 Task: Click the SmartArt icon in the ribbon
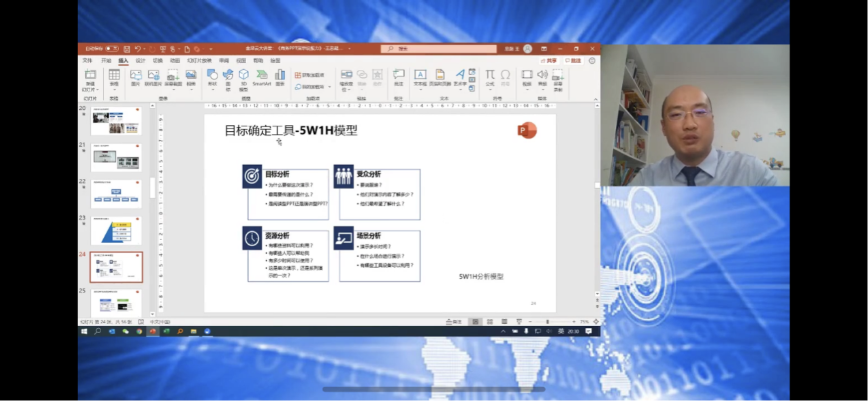261,77
